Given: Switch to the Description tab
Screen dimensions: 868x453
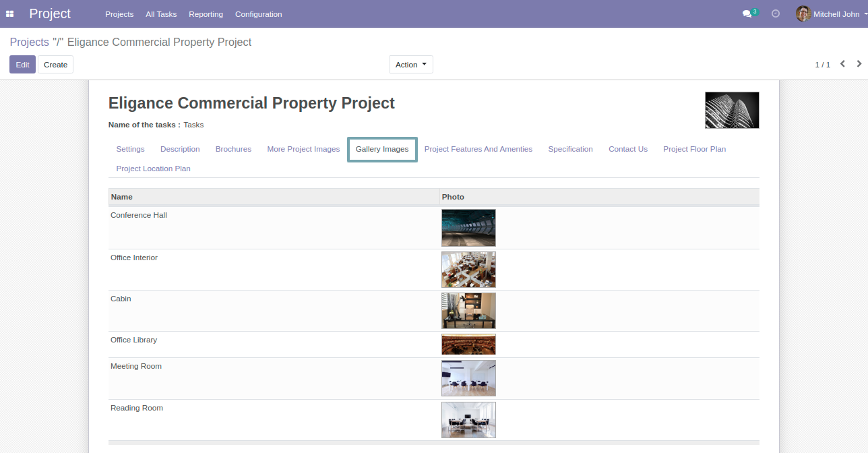Looking at the screenshot, I should point(180,149).
